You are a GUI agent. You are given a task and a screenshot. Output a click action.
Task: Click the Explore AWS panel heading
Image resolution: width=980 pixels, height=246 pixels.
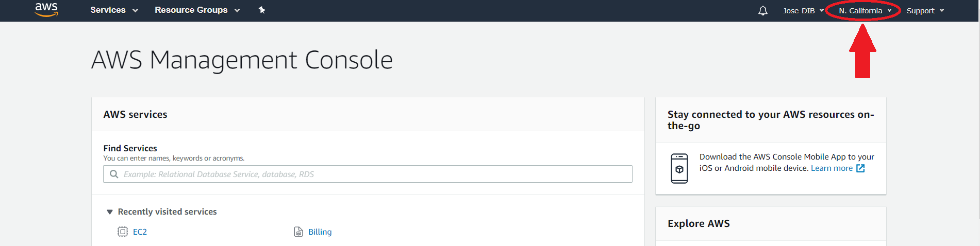(x=699, y=223)
